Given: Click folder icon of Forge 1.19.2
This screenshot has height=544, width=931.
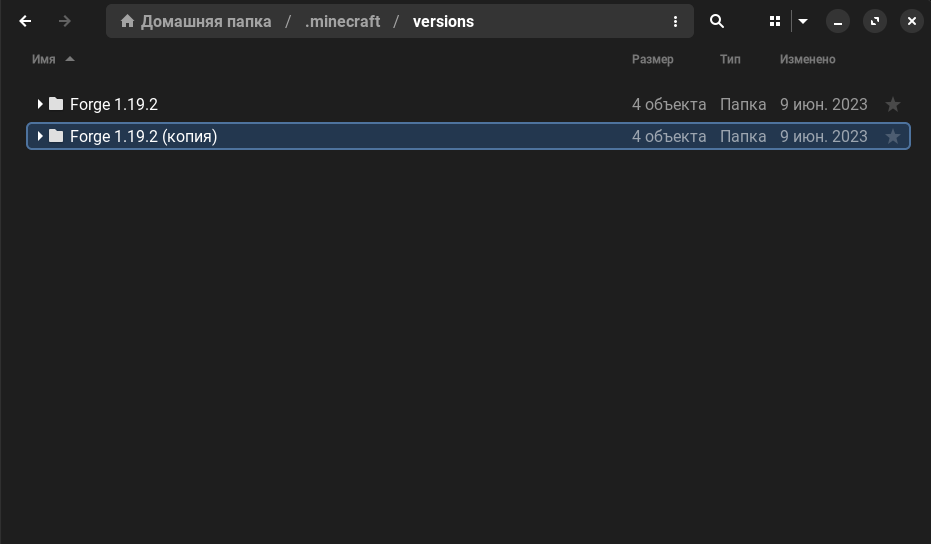Looking at the screenshot, I should 56,104.
